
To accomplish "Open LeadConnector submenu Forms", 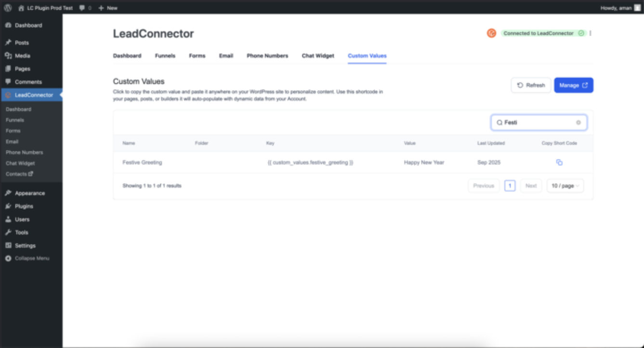I will (x=13, y=131).
